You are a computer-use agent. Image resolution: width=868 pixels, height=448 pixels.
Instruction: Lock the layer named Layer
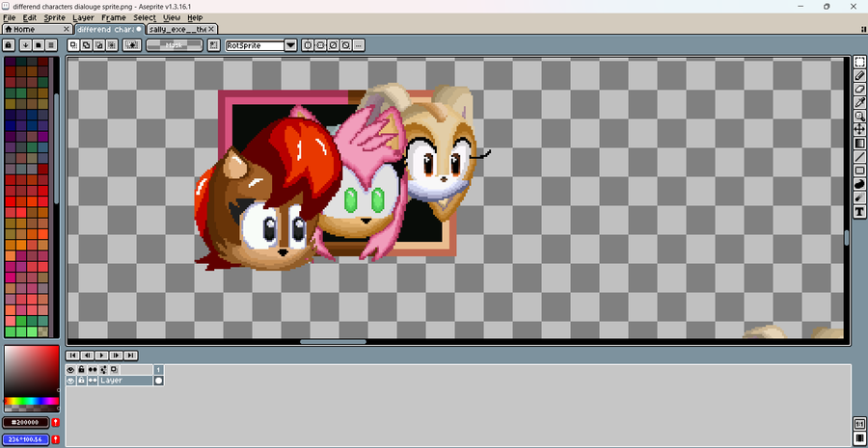tap(81, 381)
